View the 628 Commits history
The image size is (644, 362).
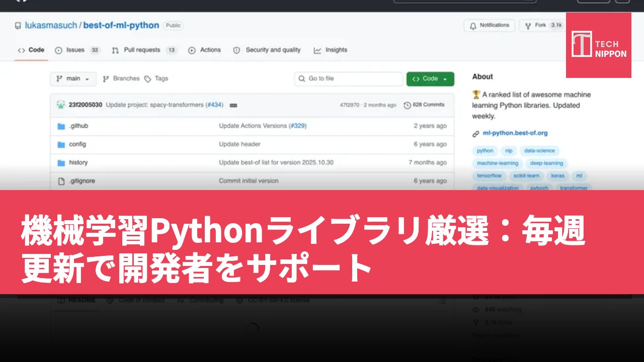424,105
